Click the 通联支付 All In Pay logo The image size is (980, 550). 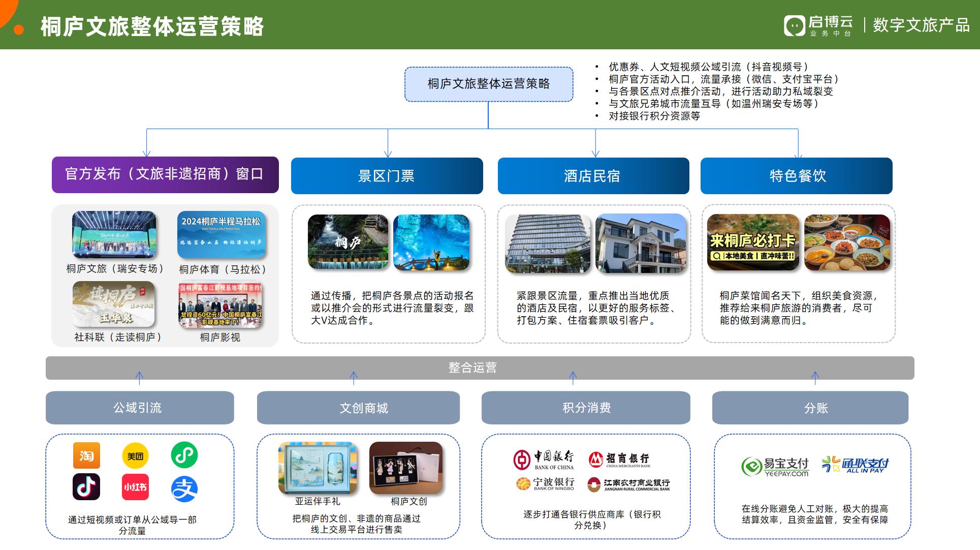pyautogui.click(x=855, y=465)
